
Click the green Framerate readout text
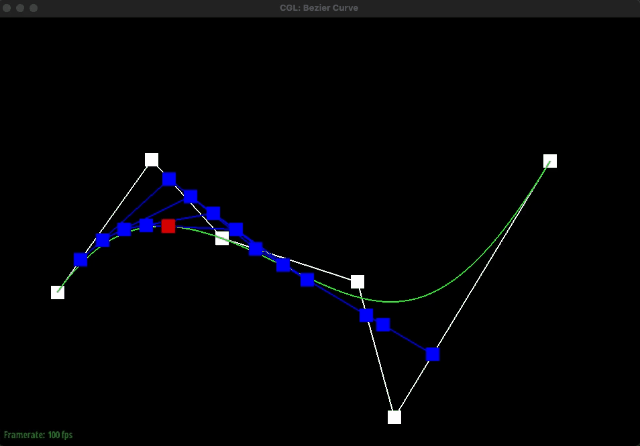coord(38,435)
